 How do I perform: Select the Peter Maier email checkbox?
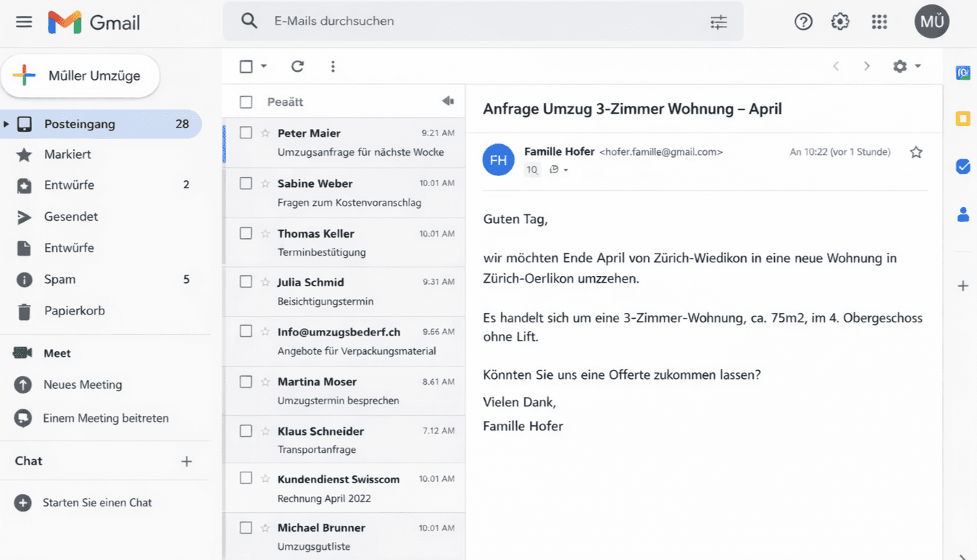pyautogui.click(x=245, y=133)
